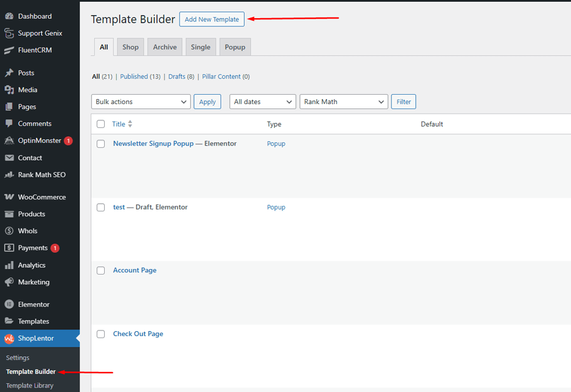Open the Marketing megaphone icon
The height and width of the screenshot is (392, 571).
(x=9, y=282)
